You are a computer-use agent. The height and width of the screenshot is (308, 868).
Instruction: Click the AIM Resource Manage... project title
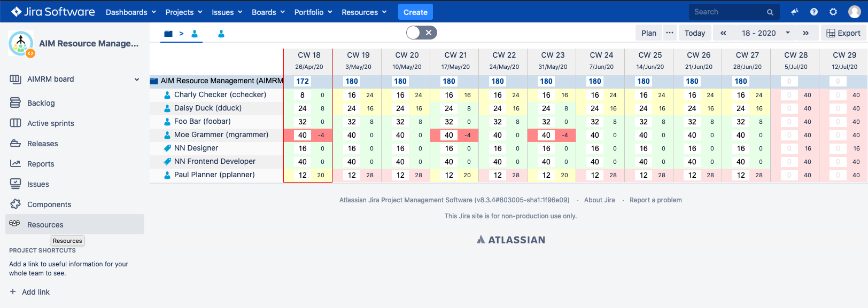point(89,44)
